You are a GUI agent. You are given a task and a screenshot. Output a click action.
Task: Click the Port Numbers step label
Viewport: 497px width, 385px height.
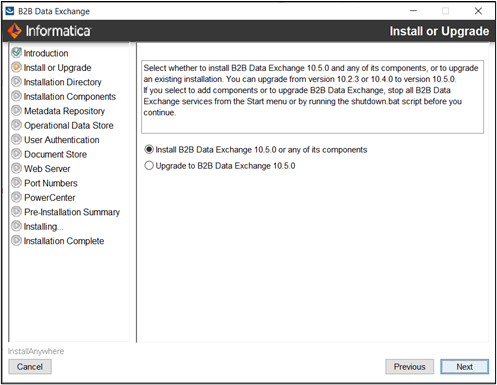tap(51, 183)
